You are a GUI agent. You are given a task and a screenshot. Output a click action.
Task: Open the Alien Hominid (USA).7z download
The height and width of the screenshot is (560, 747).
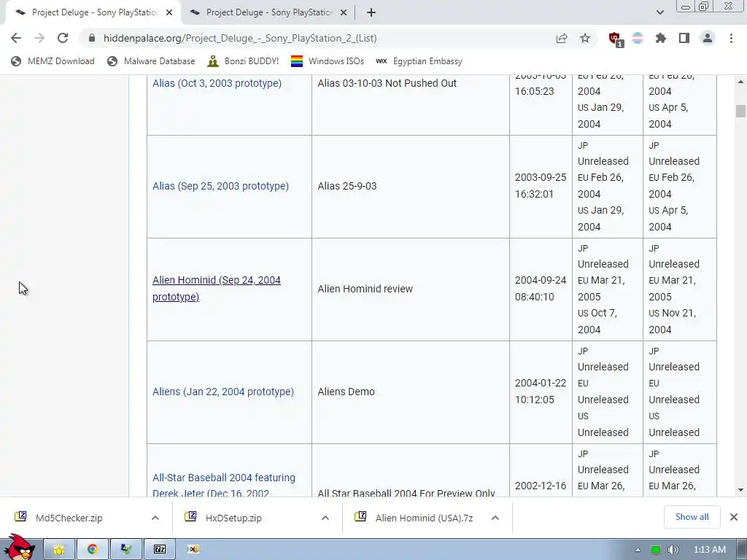[424, 518]
